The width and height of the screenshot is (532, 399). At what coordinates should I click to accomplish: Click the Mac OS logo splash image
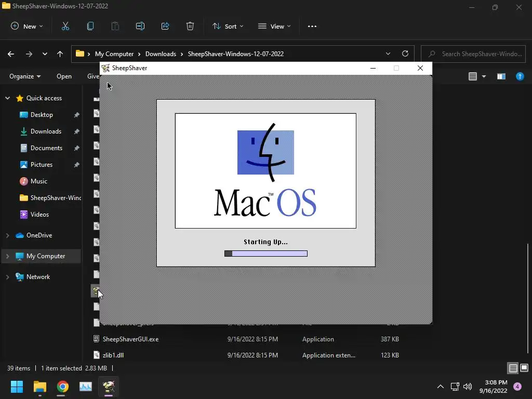point(265,170)
